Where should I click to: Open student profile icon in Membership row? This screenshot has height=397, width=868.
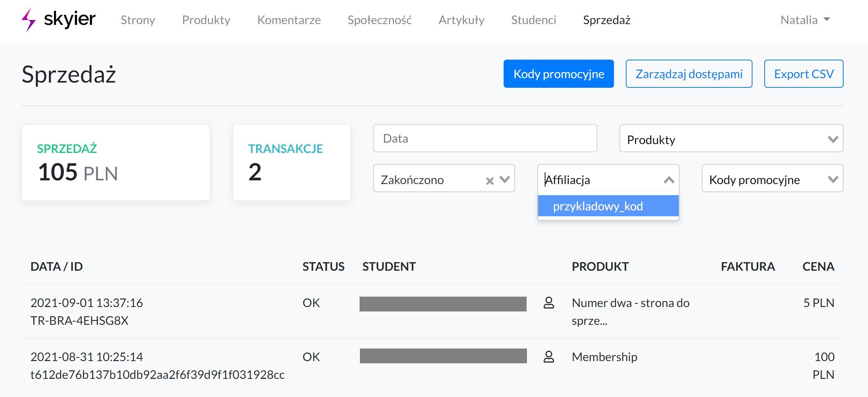(548, 357)
